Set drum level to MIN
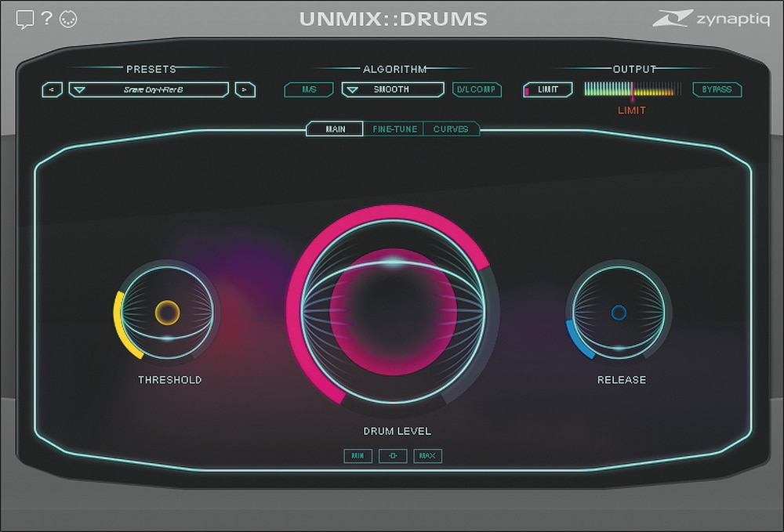Viewport: 784px width, 532px height. (x=358, y=455)
